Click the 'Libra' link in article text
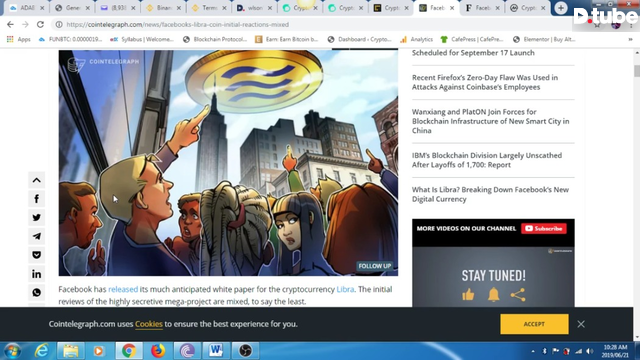 pyautogui.click(x=345, y=289)
